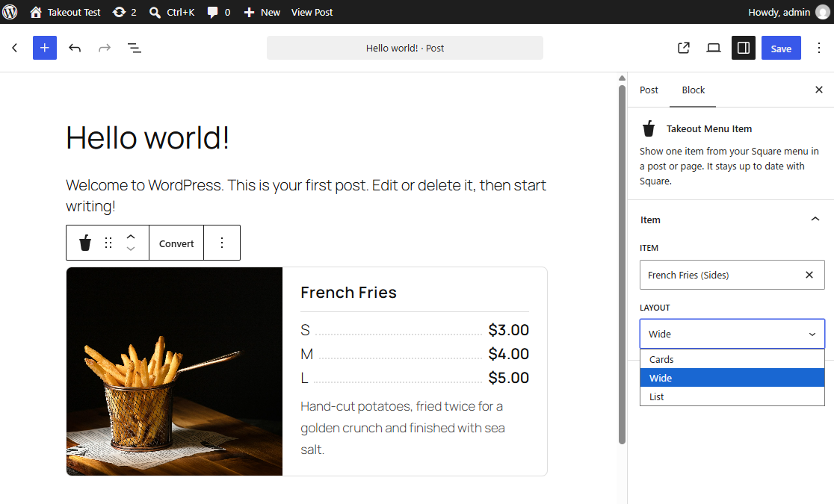Screen dimensions: 834x504
Task: Collapse the Item panel section
Action: (732, 220)
